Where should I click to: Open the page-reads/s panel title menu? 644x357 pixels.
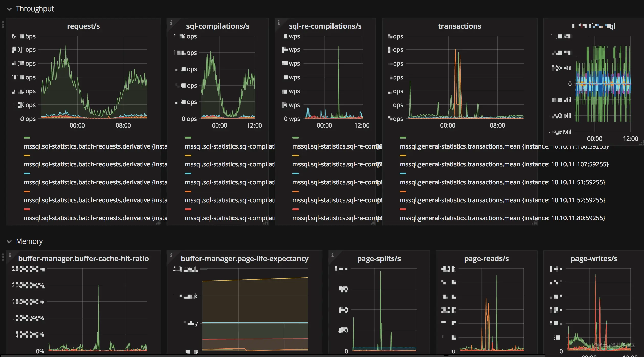[486, 259]
